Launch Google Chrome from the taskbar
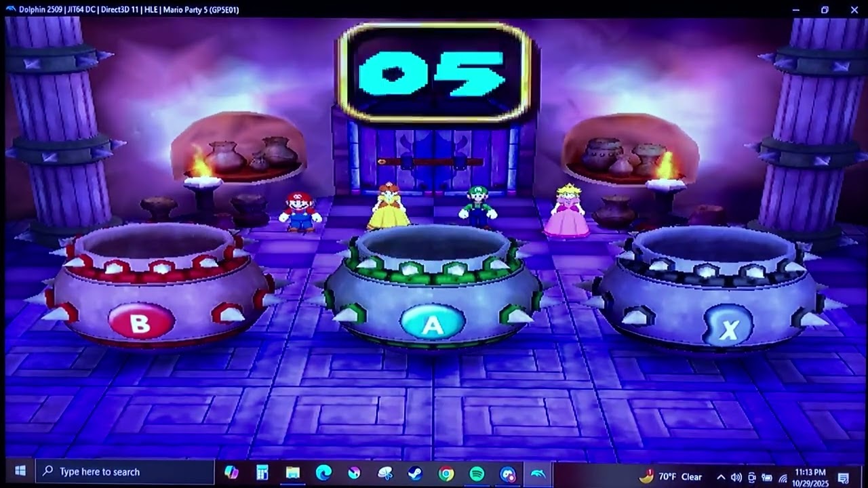The width and height of the screenshot is (868, 488). click(446, 473)
